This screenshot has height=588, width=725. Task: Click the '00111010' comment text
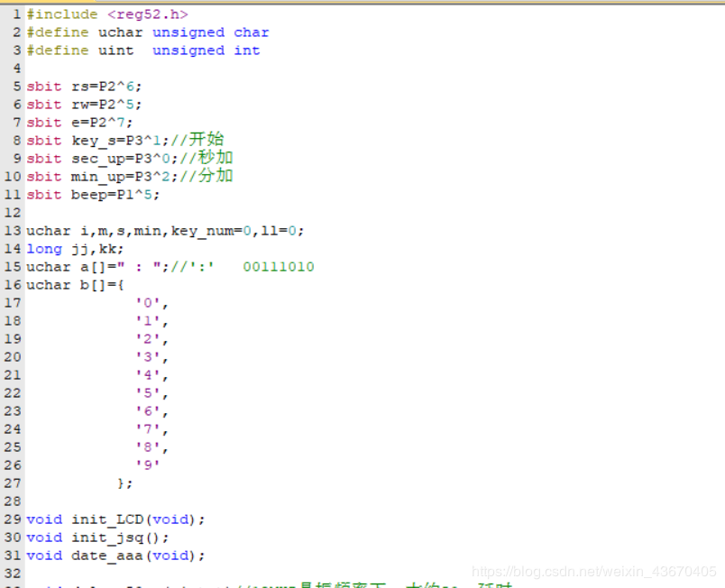[x=279, y=267]
